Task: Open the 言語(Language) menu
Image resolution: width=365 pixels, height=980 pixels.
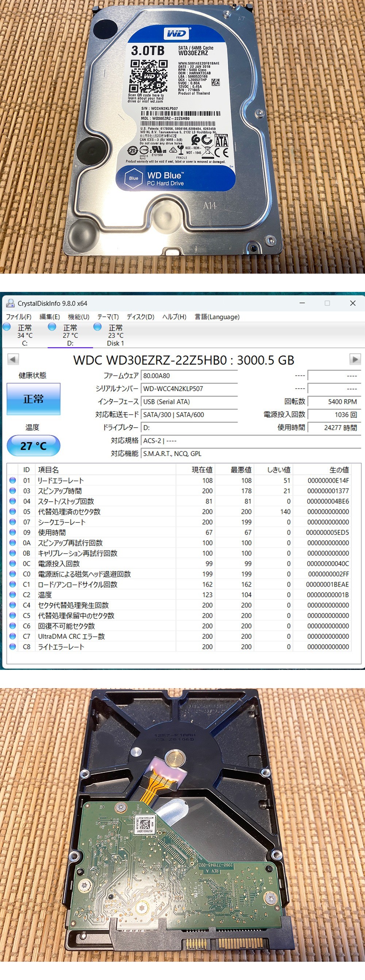Action: [x=217, y=317]
